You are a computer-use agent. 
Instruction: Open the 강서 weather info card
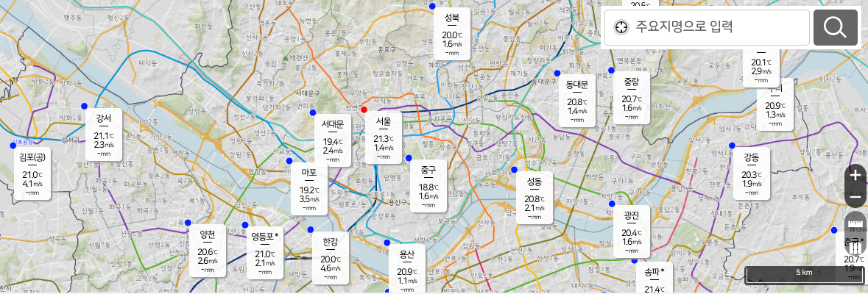[104, 135]
